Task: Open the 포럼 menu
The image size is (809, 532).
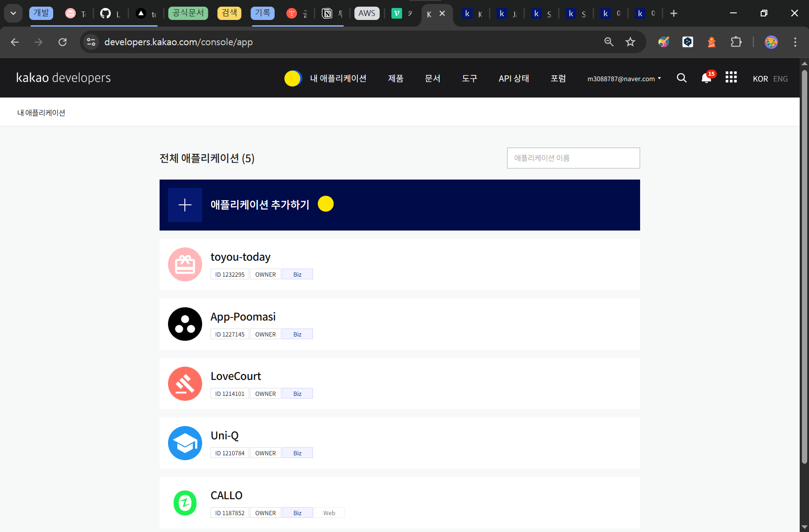Action: tap(558, 78)
